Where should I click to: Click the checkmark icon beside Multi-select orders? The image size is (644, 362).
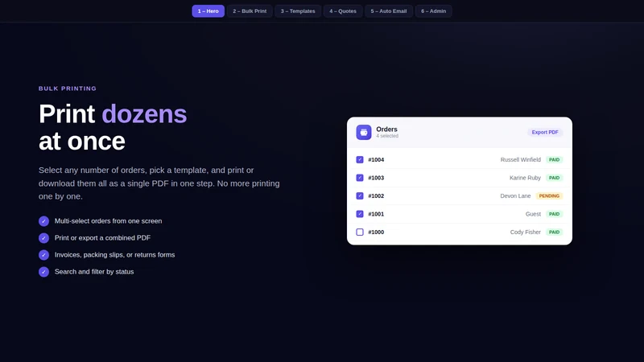44,221
